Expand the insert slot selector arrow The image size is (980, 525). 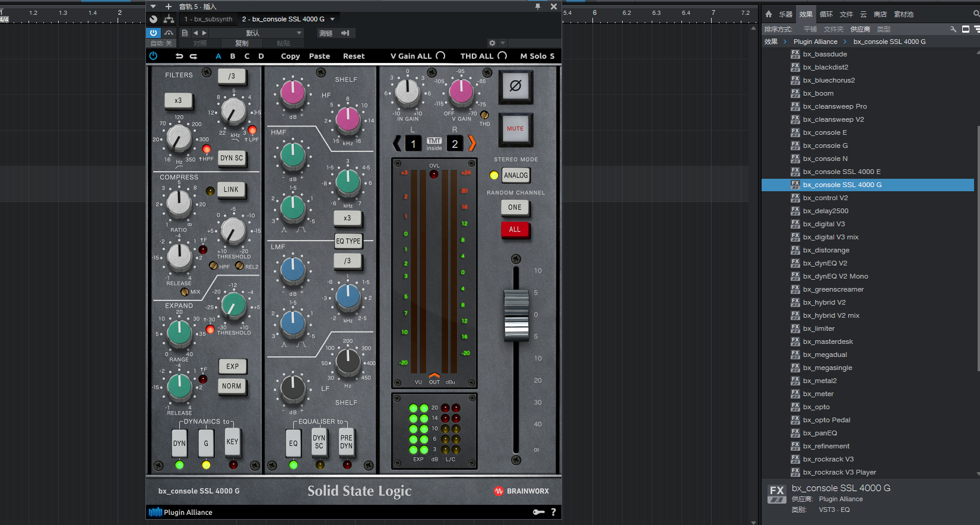(x=332, y=19)
